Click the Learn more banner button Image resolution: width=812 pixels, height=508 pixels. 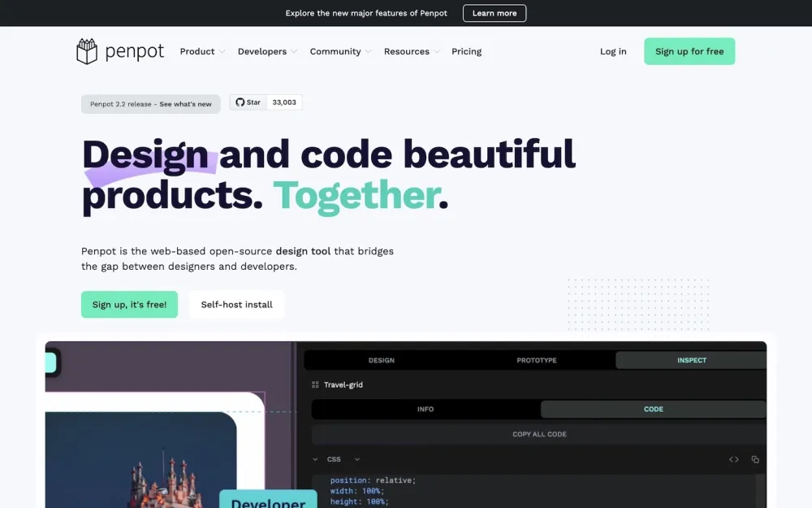494,13
